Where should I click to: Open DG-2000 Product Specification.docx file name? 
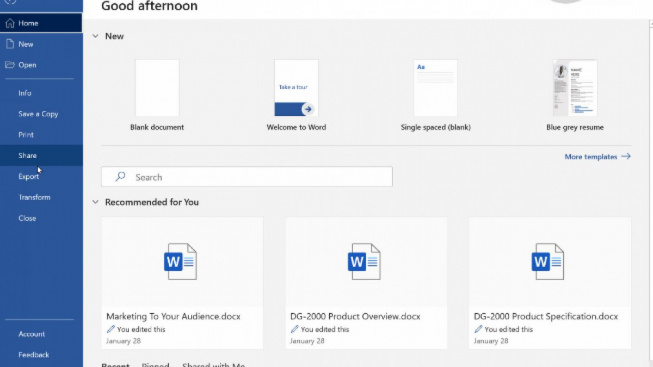pyautogui.click(x=546, y=316)
